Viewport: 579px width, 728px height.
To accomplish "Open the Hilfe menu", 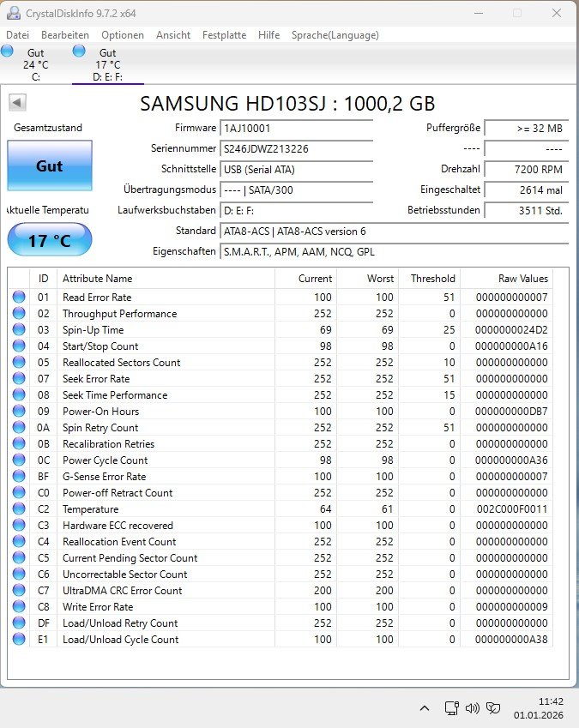I will click(x=268, y=35).
